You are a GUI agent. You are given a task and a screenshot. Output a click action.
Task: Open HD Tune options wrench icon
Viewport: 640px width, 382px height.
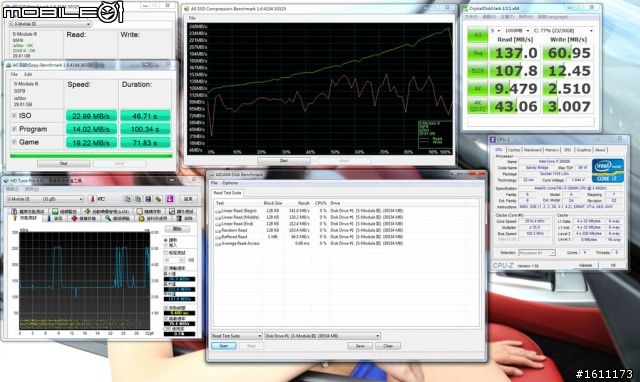point(158,199)
